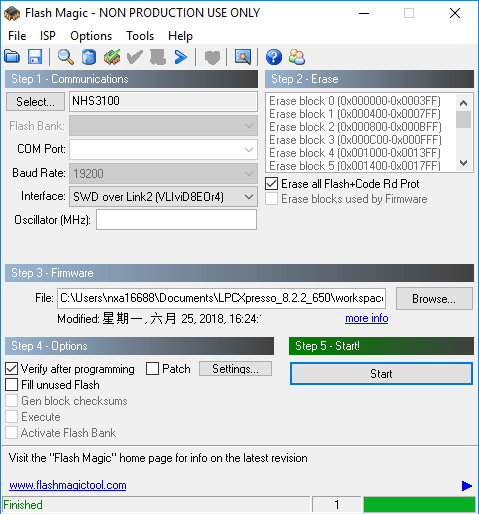Click the Open file folder icon

pos(12,57)
